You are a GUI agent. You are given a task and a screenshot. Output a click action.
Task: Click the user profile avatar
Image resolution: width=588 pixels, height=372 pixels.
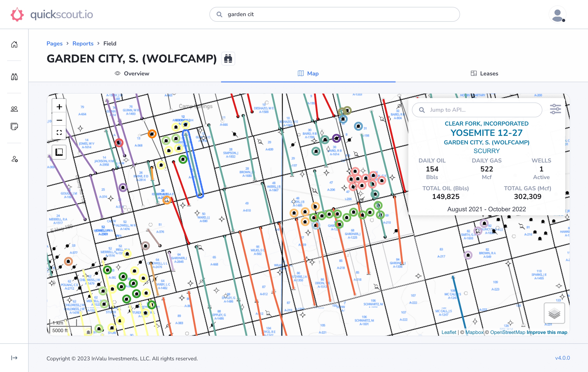pos(558,15)
